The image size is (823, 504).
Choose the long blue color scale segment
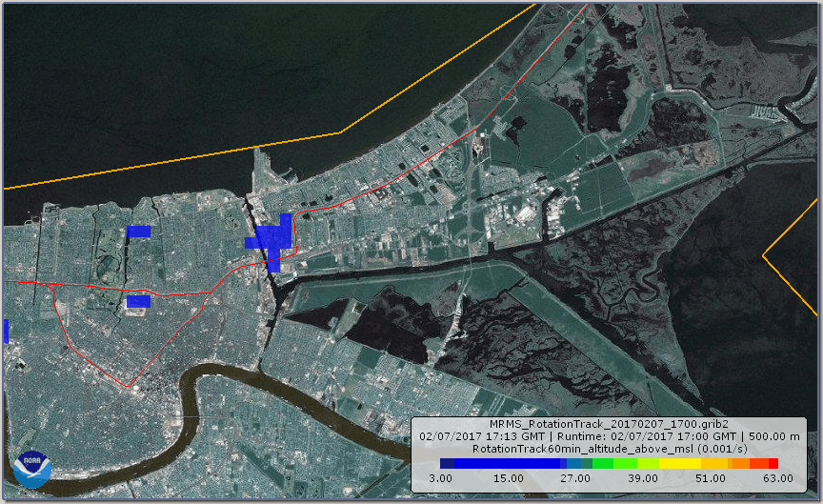503,463
